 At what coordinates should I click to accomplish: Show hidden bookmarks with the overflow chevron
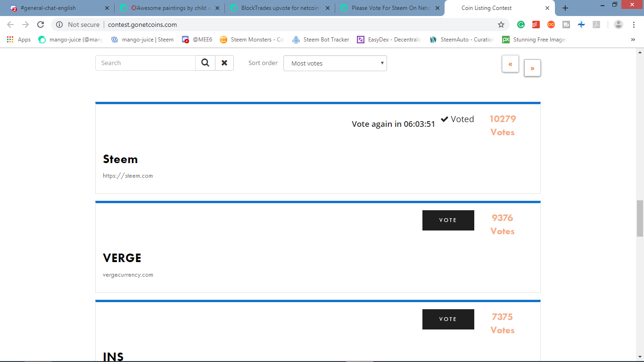633,40
